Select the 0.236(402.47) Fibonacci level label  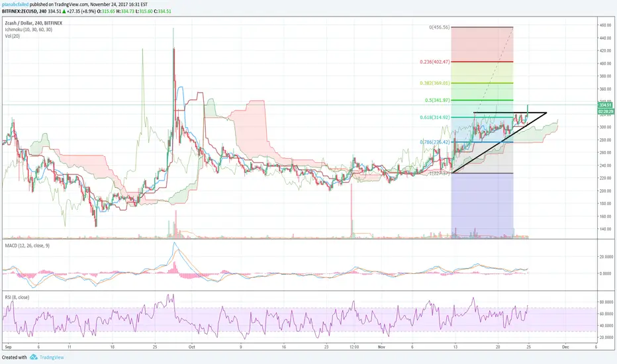click(435, 62)
